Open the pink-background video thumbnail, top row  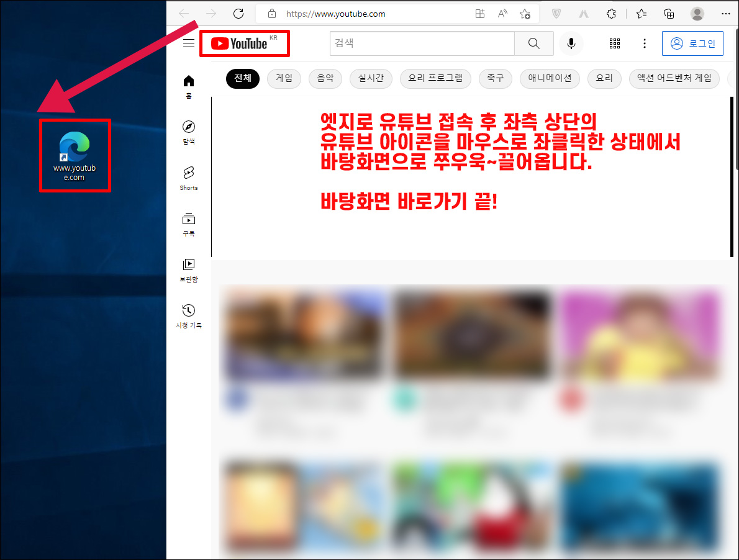[x=641, y=335]
